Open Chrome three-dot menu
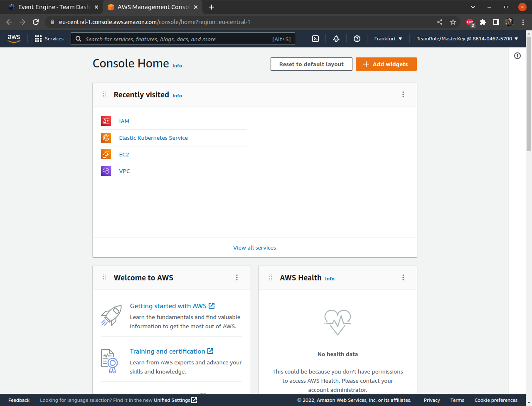532x406 pixels. (523, 22)
